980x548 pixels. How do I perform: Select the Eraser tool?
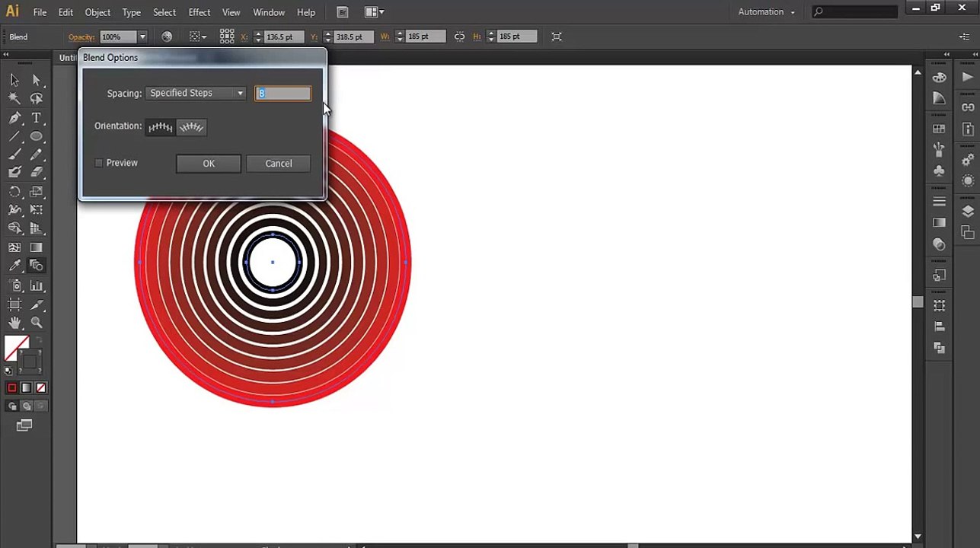36,173
